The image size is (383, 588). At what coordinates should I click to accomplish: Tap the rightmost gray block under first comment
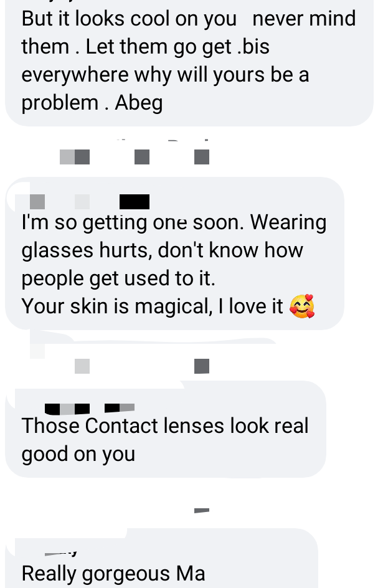point(202,157)
